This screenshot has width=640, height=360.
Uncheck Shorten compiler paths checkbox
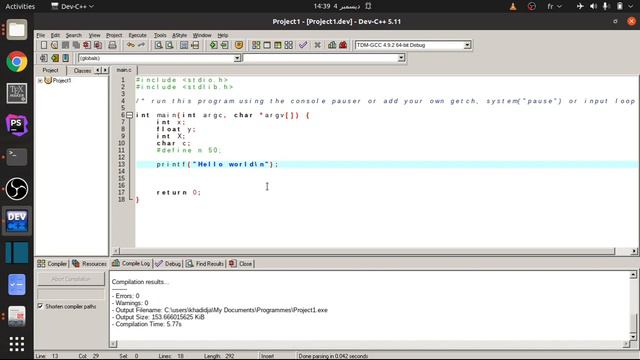tap(40, 306)
